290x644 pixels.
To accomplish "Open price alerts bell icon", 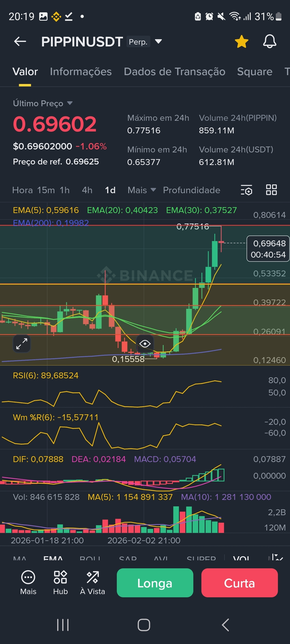I will point(270,42).
